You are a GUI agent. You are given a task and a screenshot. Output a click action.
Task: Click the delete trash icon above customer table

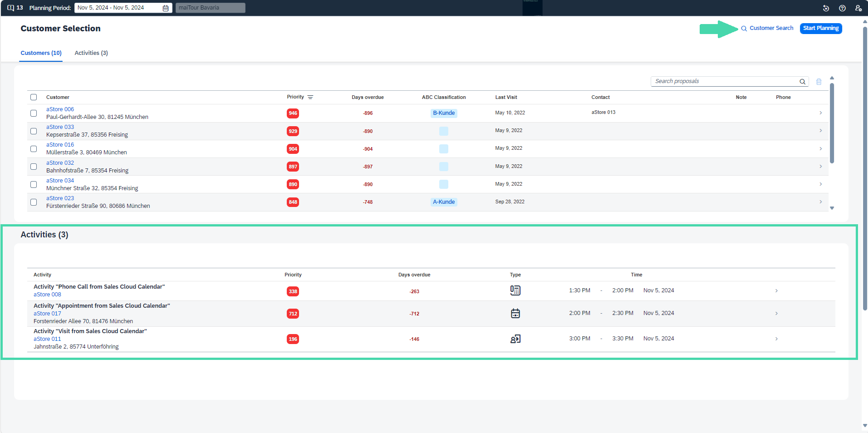pyautogui.click(x=819, y=82)
